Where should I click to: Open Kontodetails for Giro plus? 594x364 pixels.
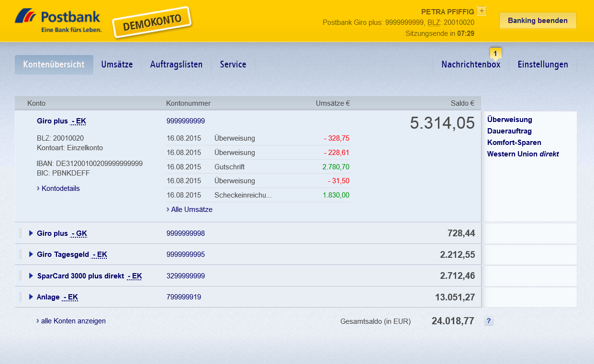(61, 188)
